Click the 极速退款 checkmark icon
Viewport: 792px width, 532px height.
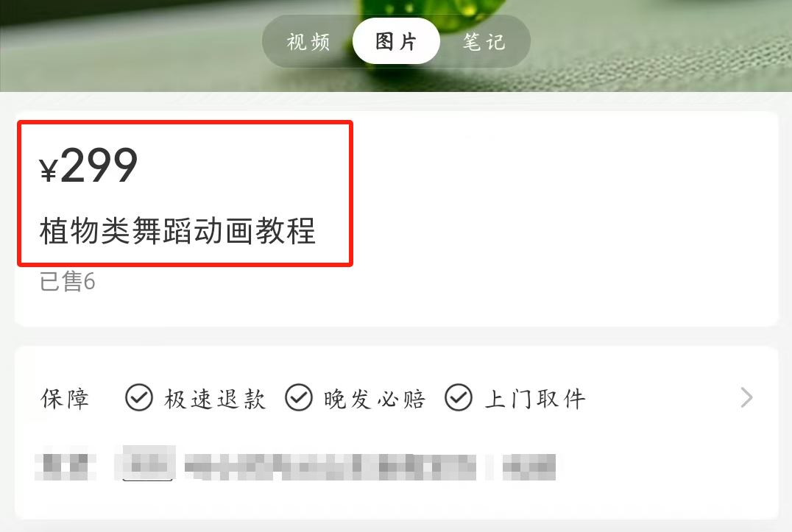(x=139, y=398)
